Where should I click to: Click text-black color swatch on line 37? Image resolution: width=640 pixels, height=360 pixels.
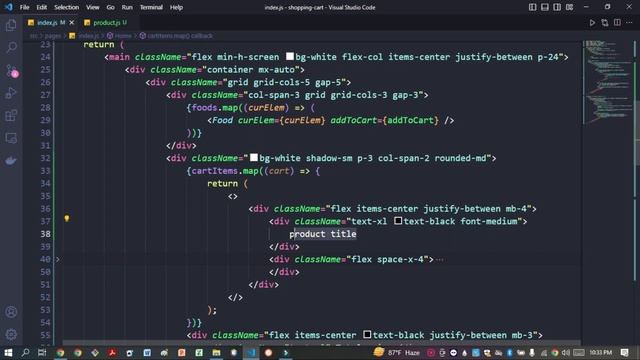point(398,221)
